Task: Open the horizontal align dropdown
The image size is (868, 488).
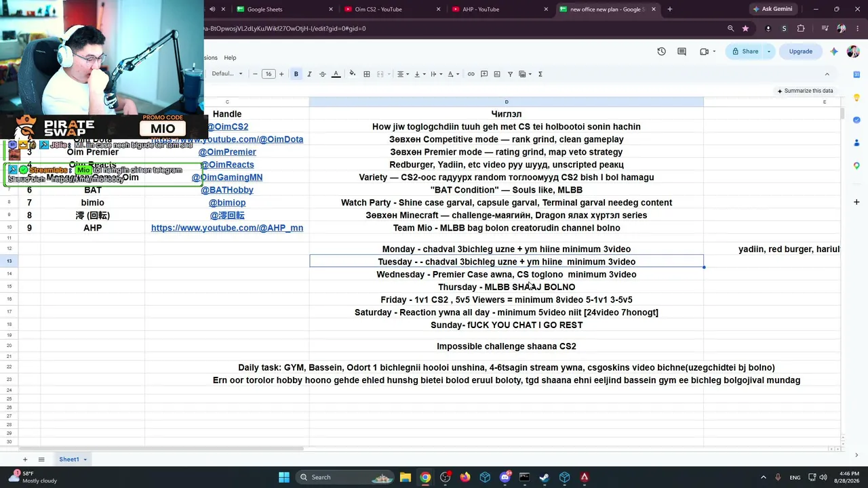Action: click(402, 74)
